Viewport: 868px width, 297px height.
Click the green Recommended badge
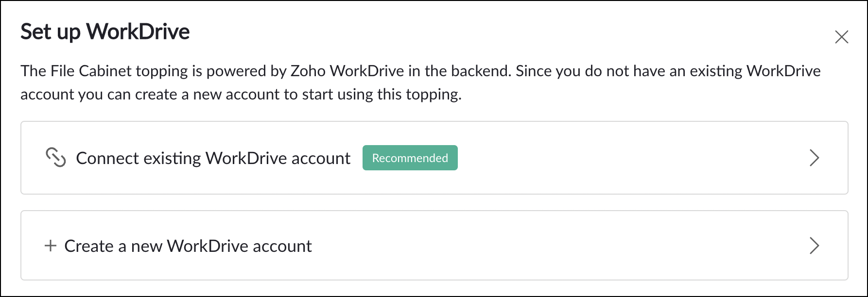[410, 158]
